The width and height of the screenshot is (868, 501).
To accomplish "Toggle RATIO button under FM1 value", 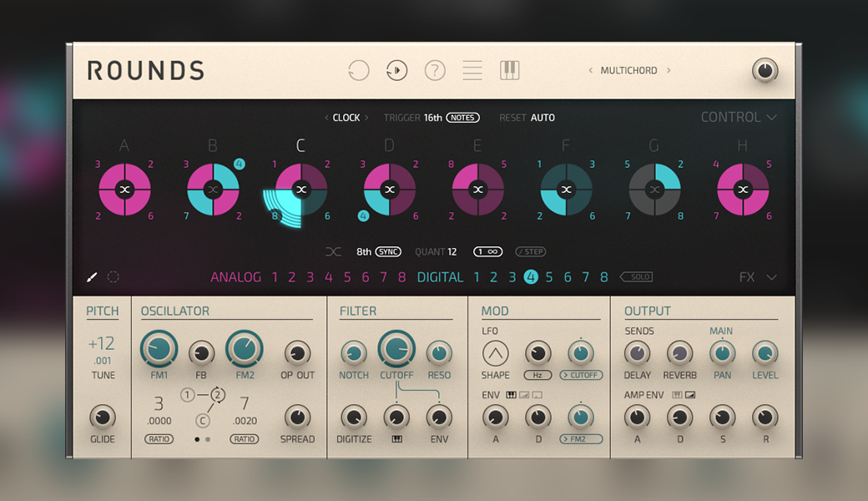I will tap(159, 439).
